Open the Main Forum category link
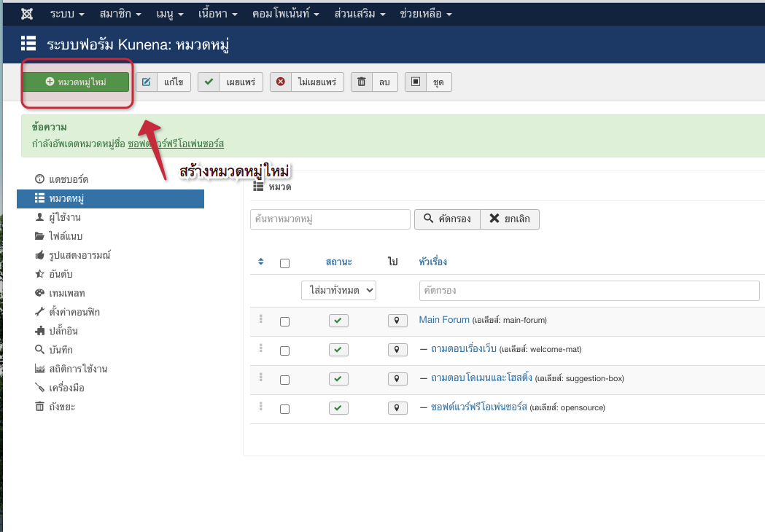The height and width of the screenshot is (532, 765). (443, 320)
